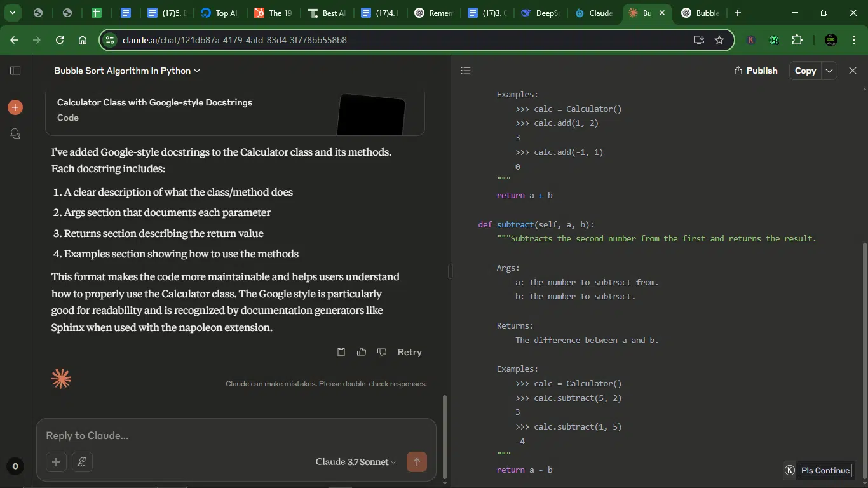The width and height of the screenshot is (868, 488).
Task: Go back to previous page
Action: coord(14,40)
